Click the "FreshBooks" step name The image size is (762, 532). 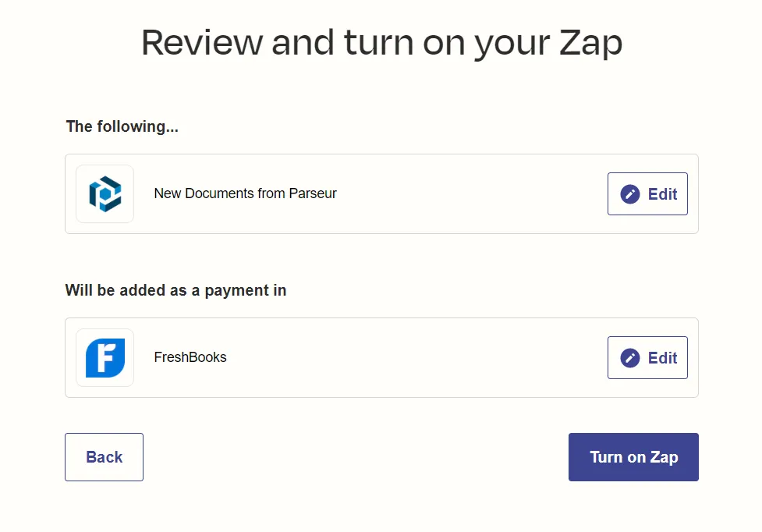pyautogui.click(x=190, y=357)
